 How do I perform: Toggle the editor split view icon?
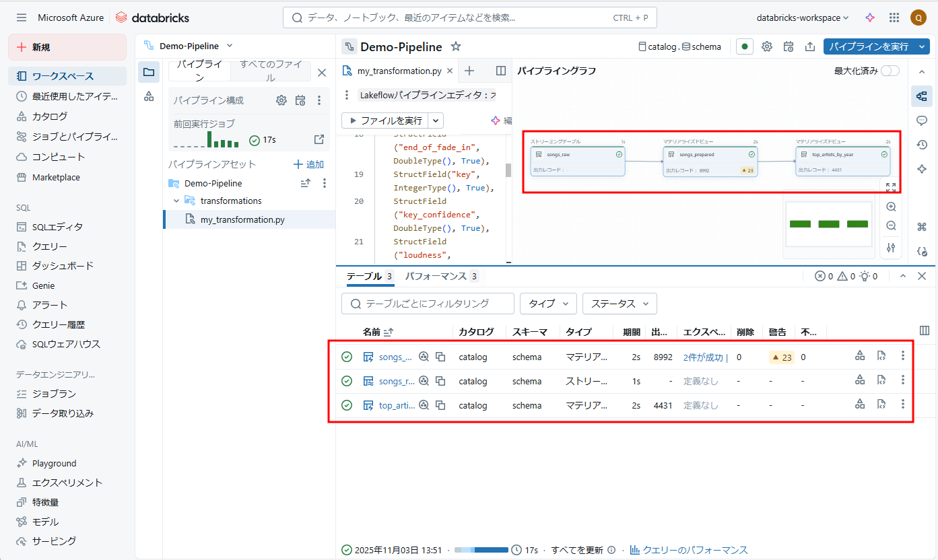point(501,71)
